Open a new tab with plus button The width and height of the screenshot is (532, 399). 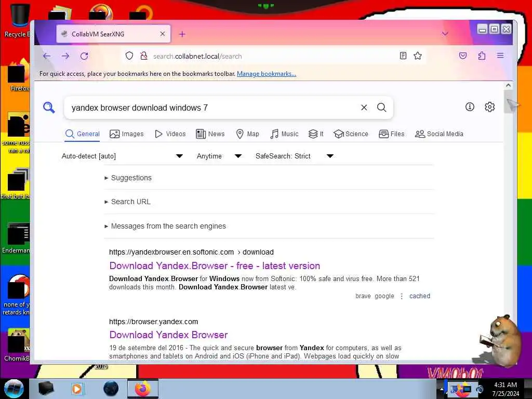pos(182,34)
